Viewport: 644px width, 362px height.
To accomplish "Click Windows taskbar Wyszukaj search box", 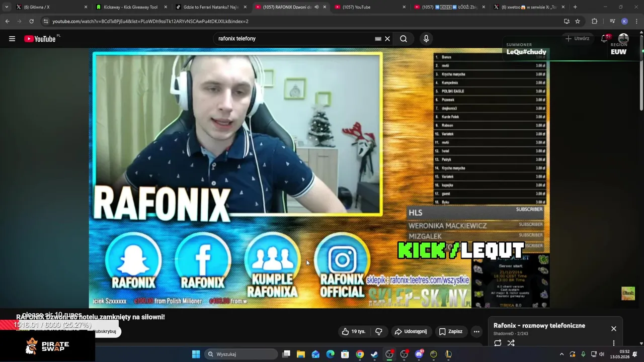I will [242, 354].
